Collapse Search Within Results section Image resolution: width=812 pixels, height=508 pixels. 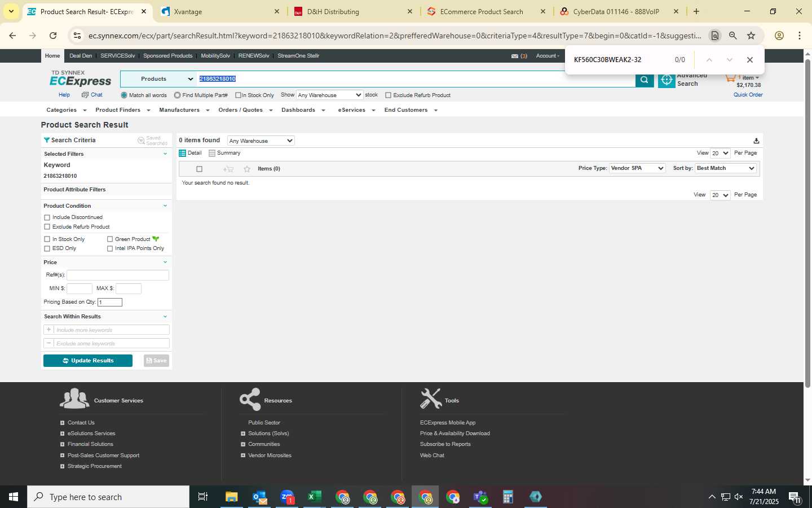tap(165, 317)
